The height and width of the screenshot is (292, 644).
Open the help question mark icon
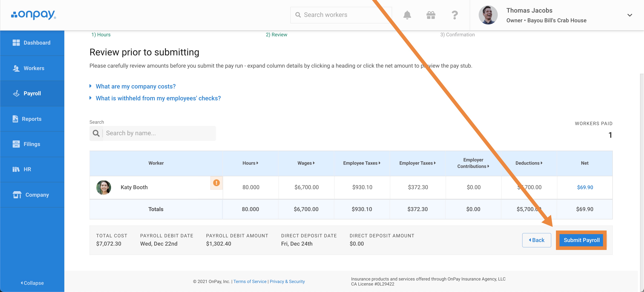click(x=454, y=15)
